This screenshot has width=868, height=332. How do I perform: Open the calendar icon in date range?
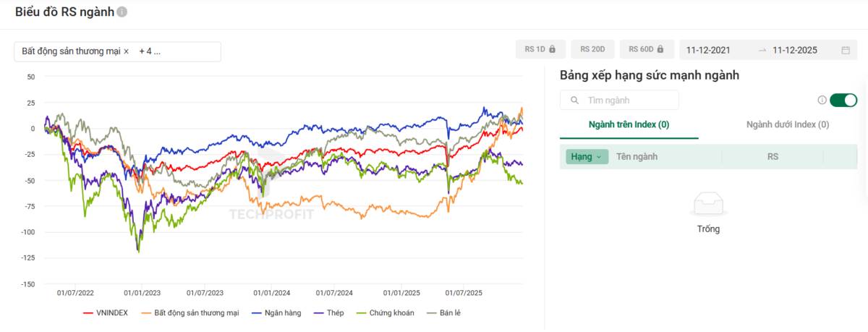(x=846, y=51)
